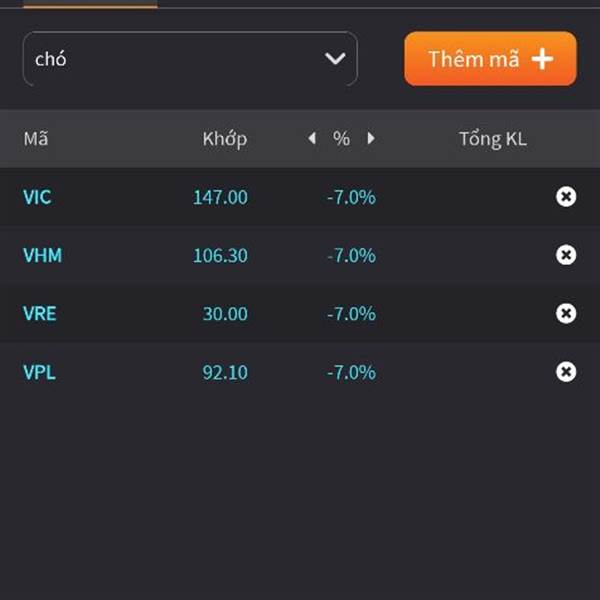Delete the VPL row

(x=566, y=372)
